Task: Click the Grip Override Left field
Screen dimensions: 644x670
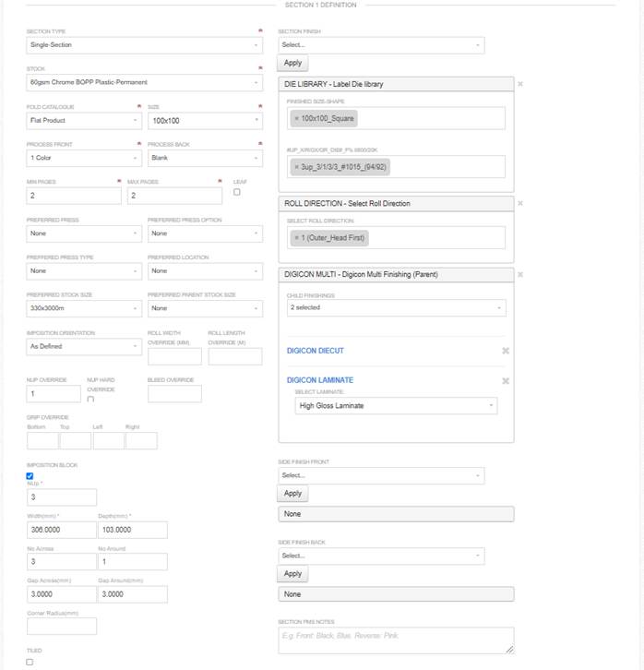Action: pos(109,440)
